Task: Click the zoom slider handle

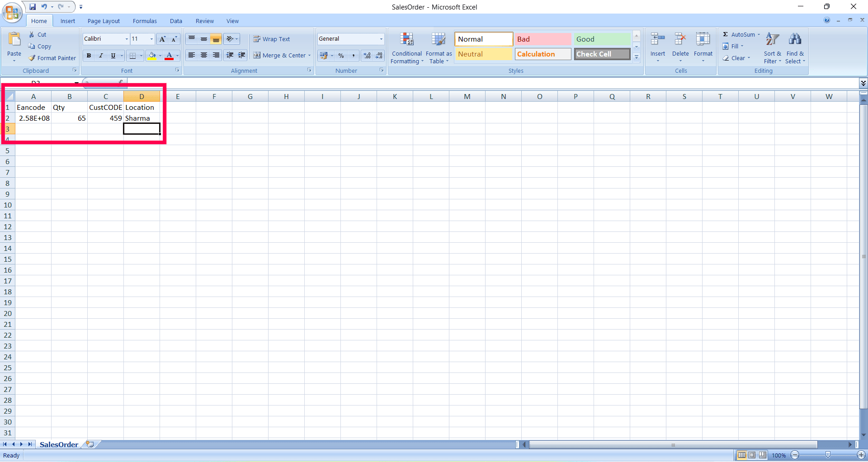Action: 828,455
